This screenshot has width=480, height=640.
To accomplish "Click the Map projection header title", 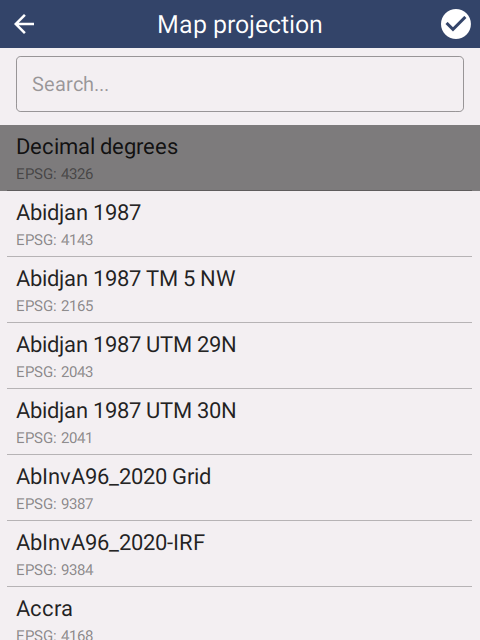I will click(x=240, y=24).
